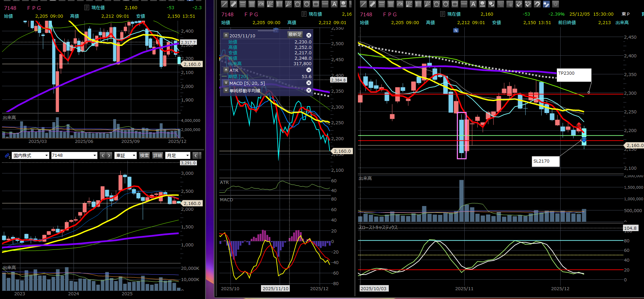Click the magnet snap tool icon

537,4
